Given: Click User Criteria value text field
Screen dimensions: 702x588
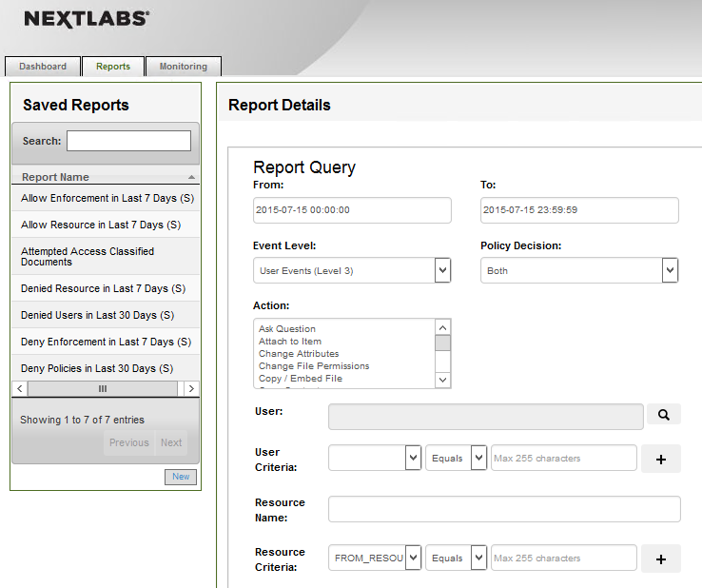Looking at the screenshot, I should coord(564,458).
